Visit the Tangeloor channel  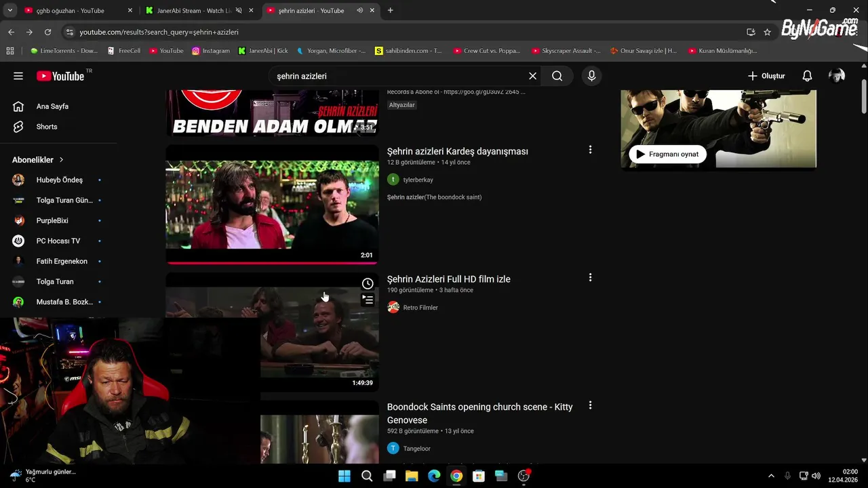[x=416, y=449]
